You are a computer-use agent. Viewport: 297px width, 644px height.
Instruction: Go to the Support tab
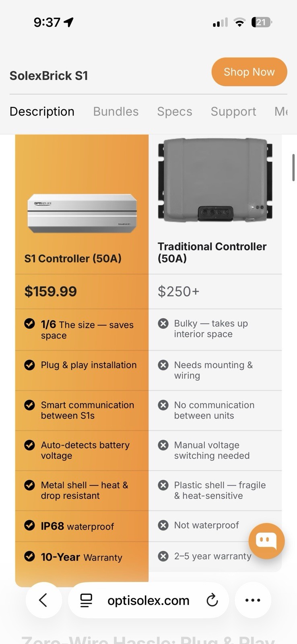tap(233, 111)
